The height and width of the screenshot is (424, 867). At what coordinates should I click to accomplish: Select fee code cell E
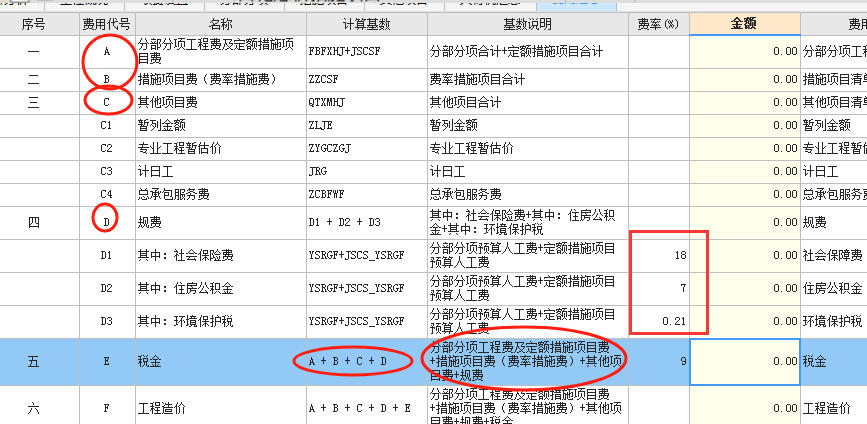pyautogui.click(x=107, y=362)
